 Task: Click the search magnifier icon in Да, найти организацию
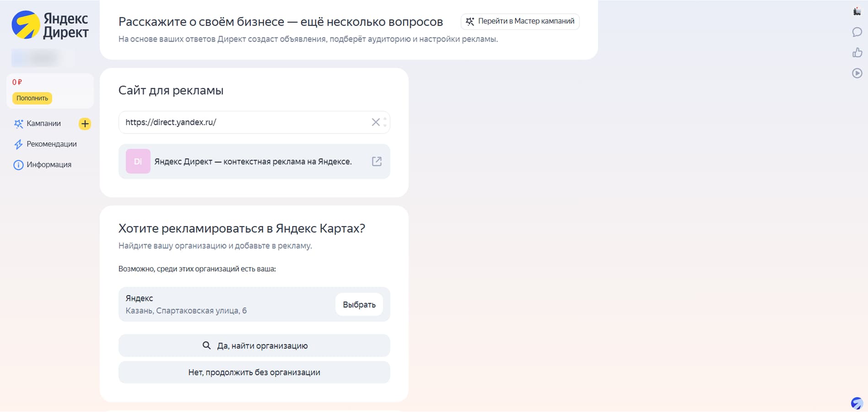point(206,346)
